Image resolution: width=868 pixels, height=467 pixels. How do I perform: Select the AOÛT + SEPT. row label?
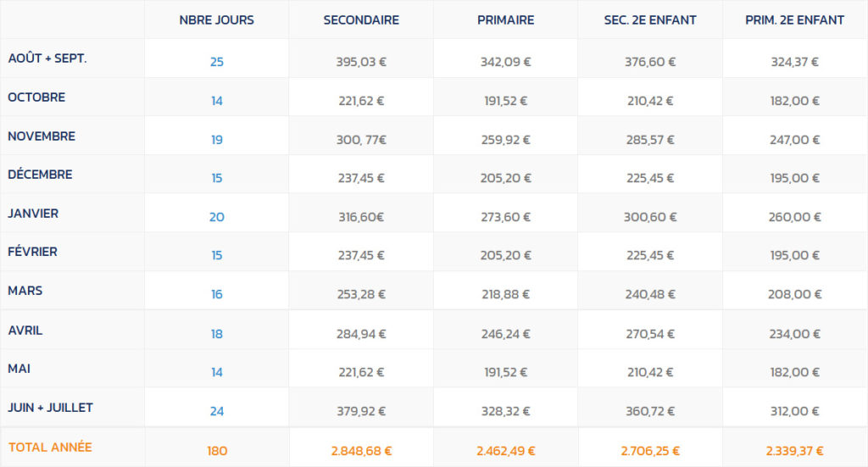click(x=47, y=58)
